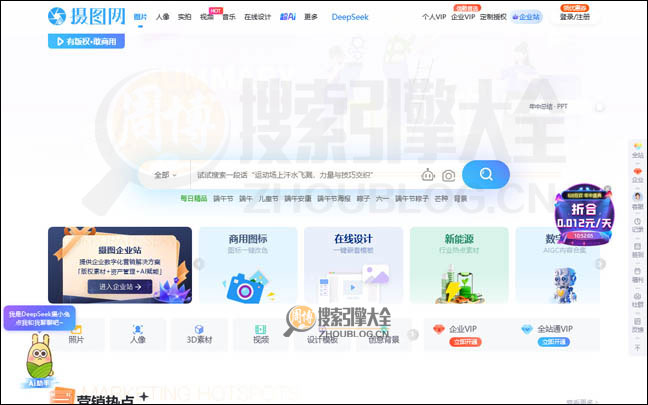Click the 粽子 keyword
The width and height of the screenshot is (648, 405).
click(363, 199)
